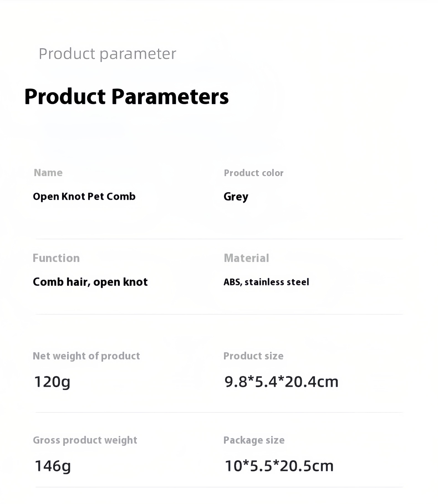This screenshot has height=504, width=438.
Task: Select the "Name" field label
Action: coord(48,173)
